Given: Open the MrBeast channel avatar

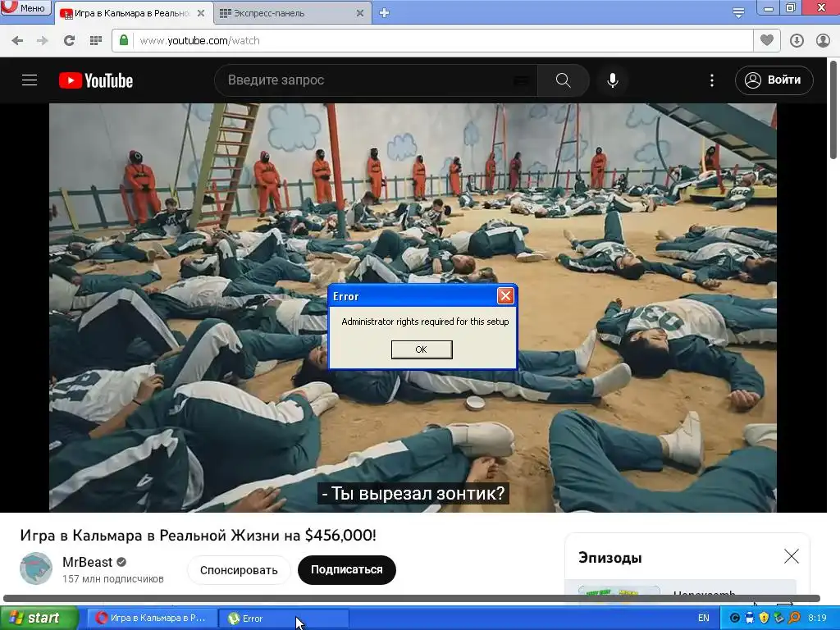Looking at the screenshot, I should coord(36,568).
